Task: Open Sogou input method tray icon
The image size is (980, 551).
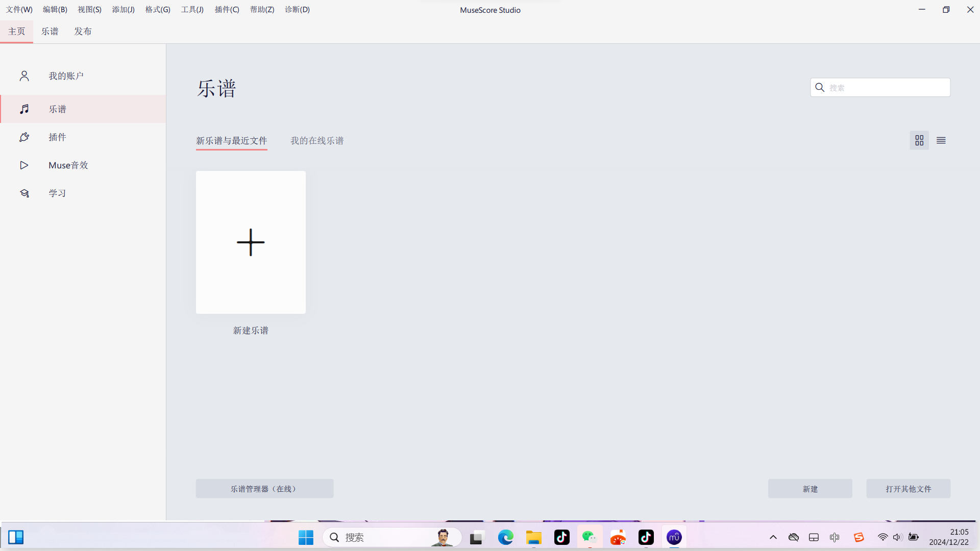Action: pos(859,537)
